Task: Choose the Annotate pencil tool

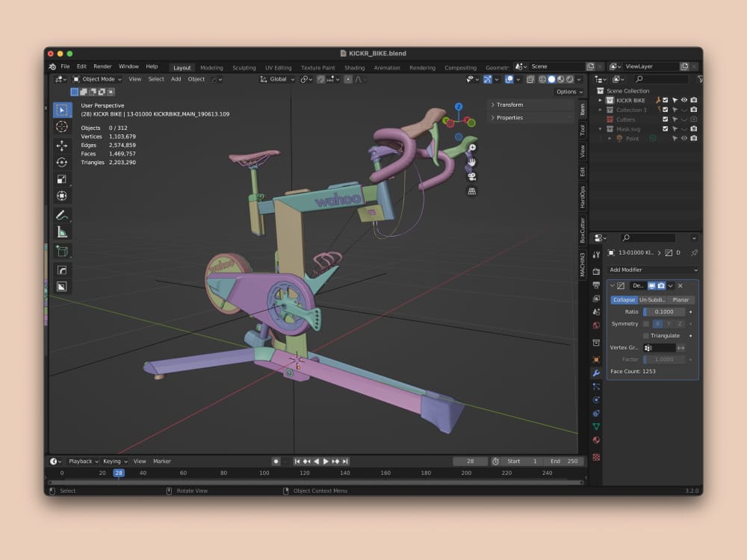Action: [62, 215]
